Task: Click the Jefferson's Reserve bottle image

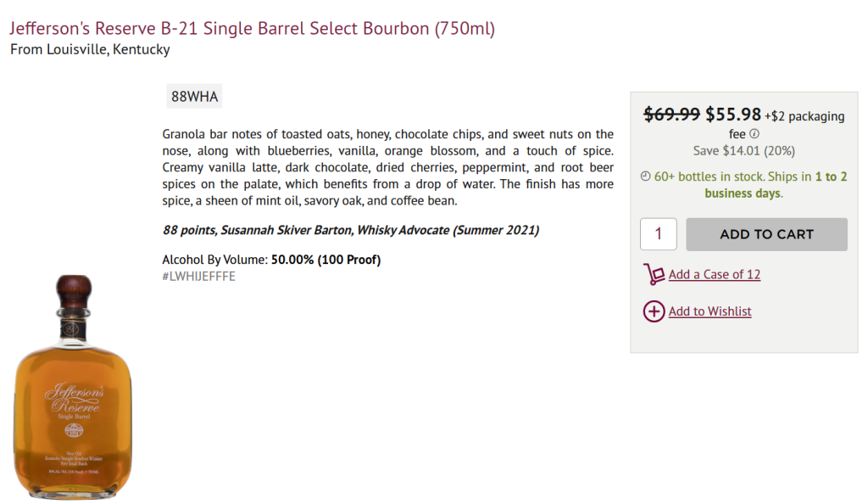Action: click(73, 387)
